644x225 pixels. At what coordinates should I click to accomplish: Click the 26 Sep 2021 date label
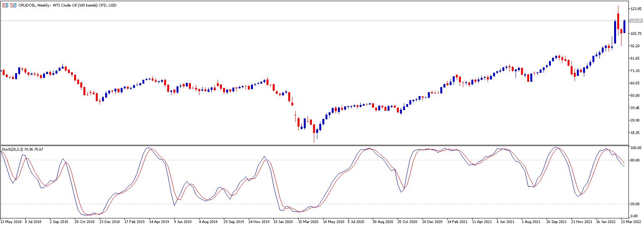click(x=556, y=222)
